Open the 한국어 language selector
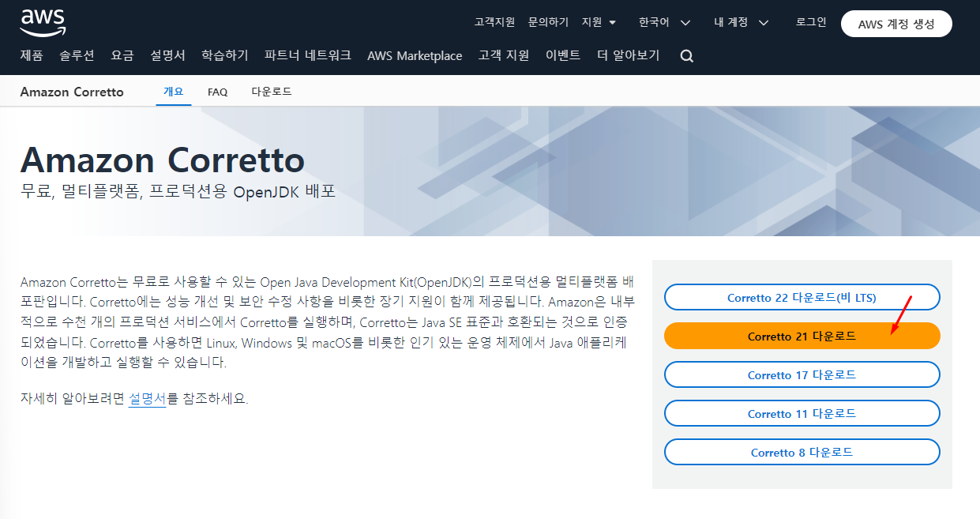 (x=664, y=22)
